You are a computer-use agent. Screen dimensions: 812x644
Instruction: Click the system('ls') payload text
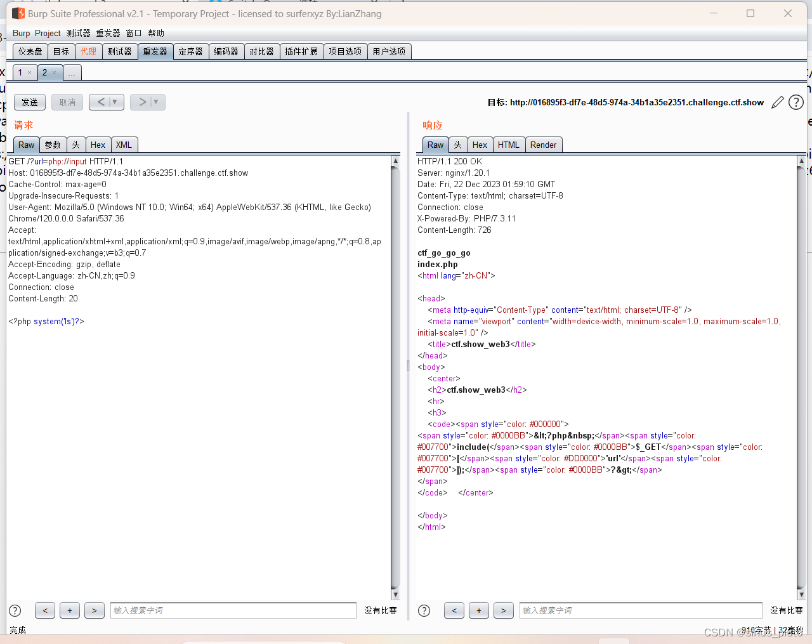point(56,322)
